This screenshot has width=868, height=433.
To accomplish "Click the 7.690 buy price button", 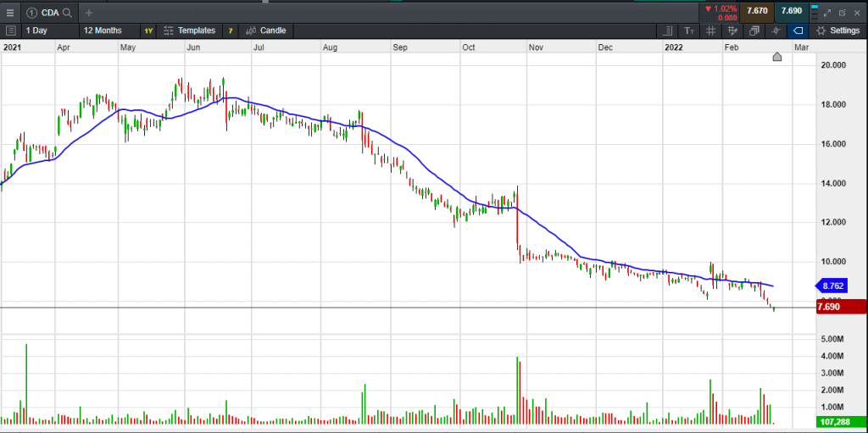I will (x=791, y=11).
